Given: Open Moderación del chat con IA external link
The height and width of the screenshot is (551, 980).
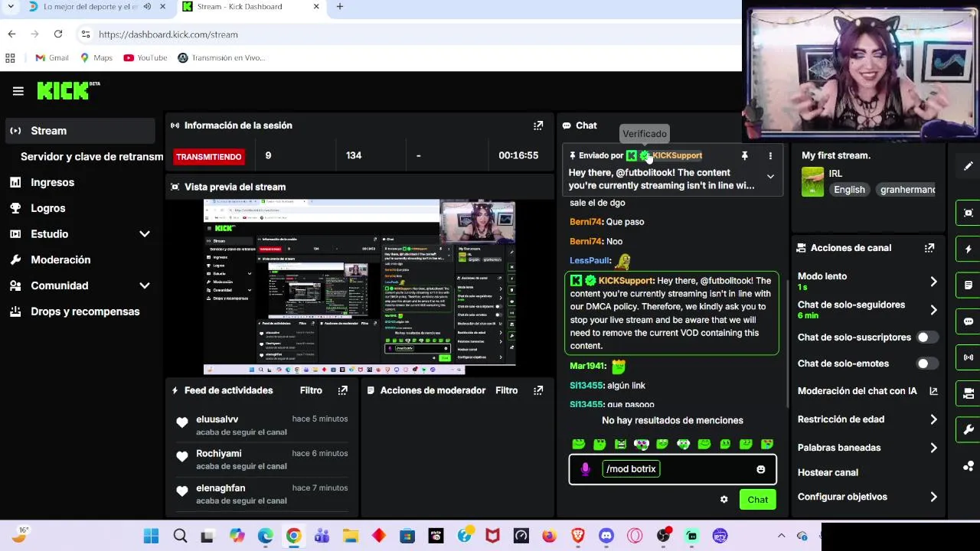Looking at the screenshot, I should (x=933, y=391).
